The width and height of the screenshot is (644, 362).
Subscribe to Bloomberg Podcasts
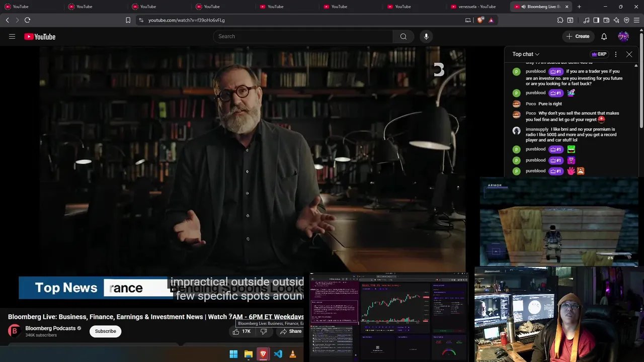(x=106, y=331)
